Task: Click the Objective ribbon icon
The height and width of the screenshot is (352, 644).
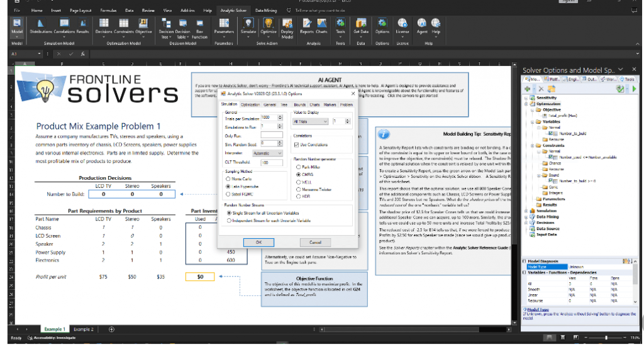Action: click(x=143, y=26)
